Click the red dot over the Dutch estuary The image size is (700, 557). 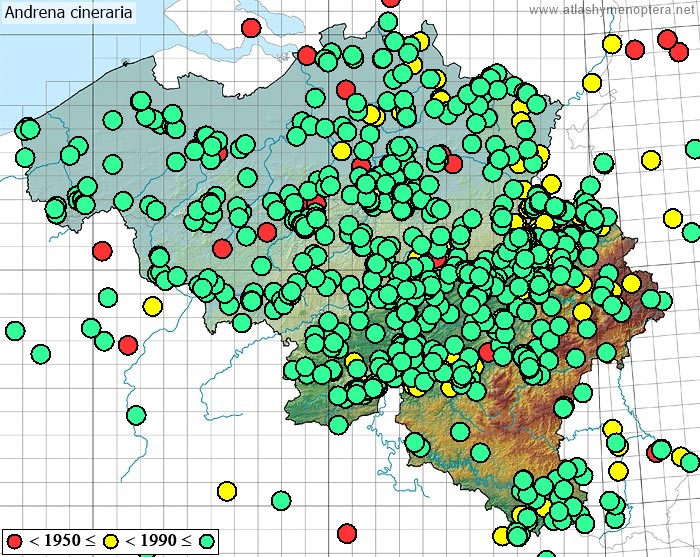point(251,28)
